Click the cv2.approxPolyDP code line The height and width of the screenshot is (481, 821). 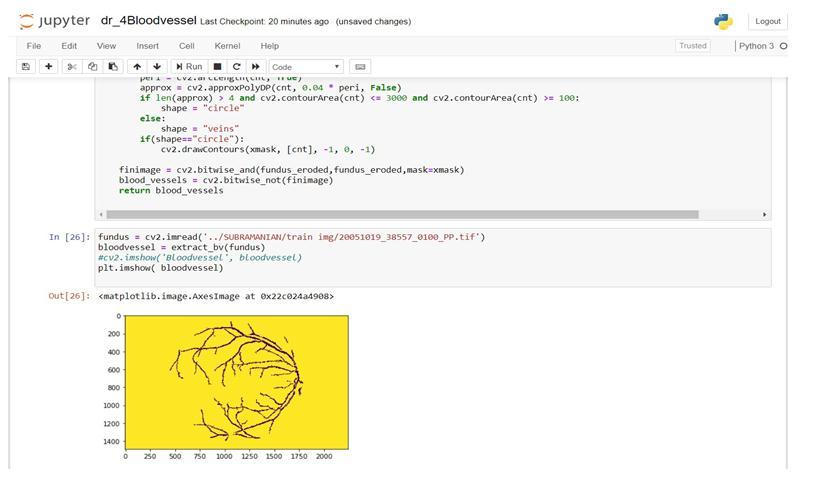271,87
